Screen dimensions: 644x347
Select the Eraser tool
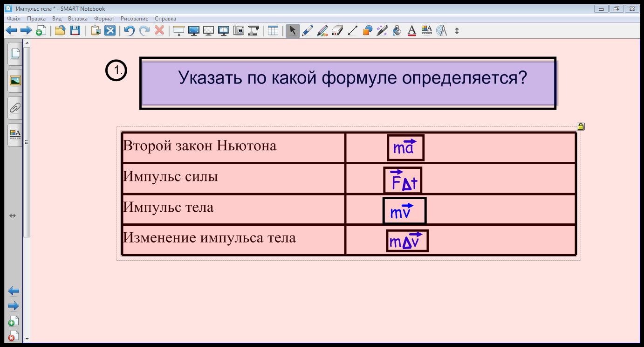point(337,31)
